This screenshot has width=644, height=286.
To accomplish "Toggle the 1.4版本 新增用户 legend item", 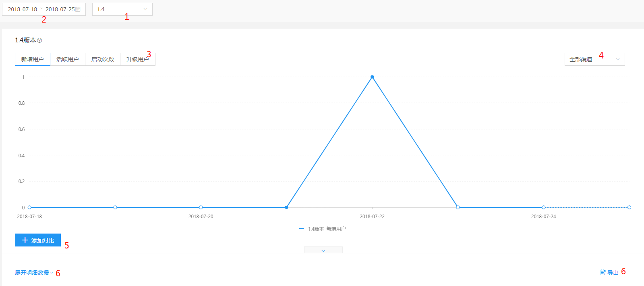I will point(323,229).
